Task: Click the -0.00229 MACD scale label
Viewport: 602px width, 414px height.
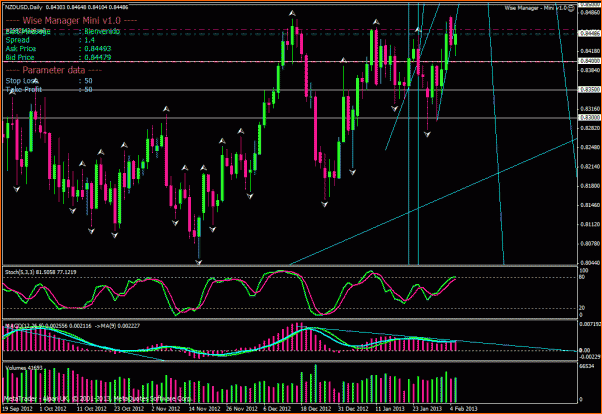Action: (x=589, y=356)
